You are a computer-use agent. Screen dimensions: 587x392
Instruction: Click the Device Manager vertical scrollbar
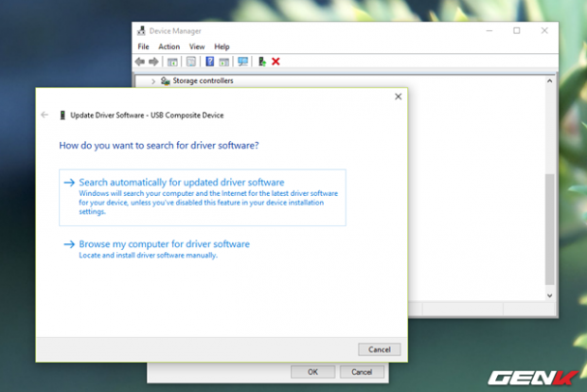point(549,227)
